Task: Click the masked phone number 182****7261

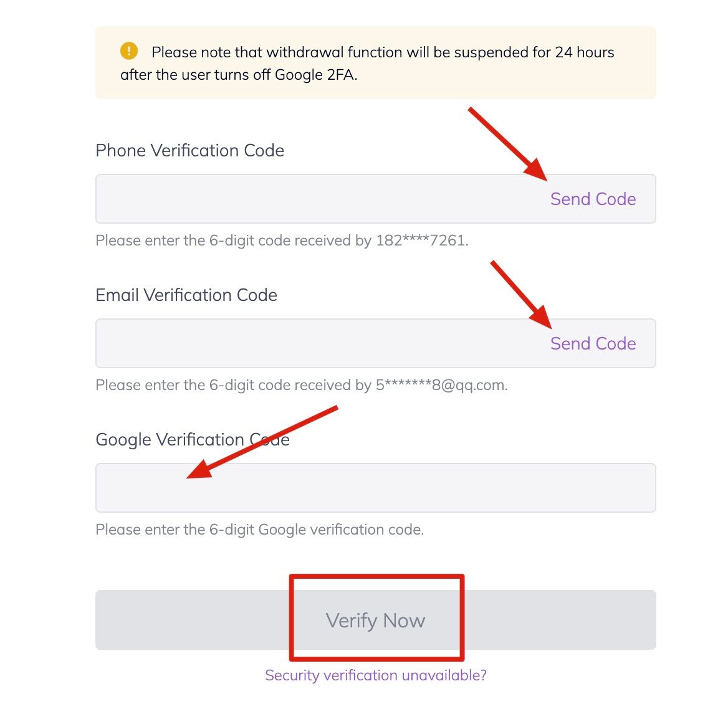Action: [x=421, y=240]
